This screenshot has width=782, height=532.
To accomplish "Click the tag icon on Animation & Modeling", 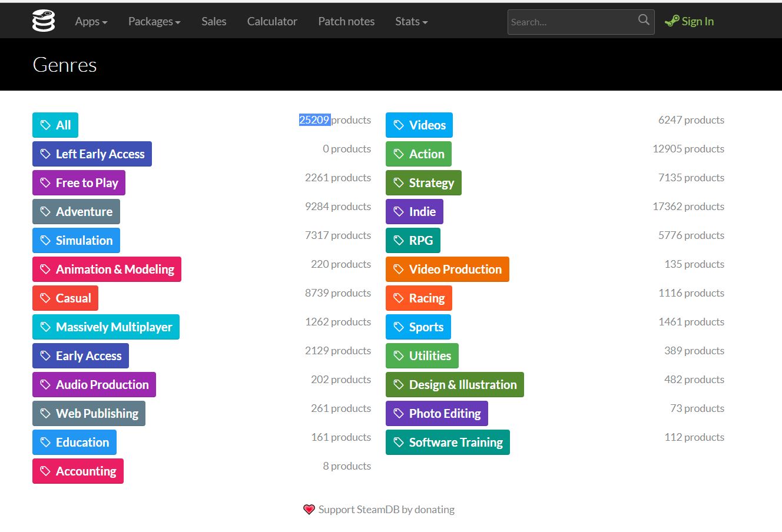I will click(x=45, y=269).
